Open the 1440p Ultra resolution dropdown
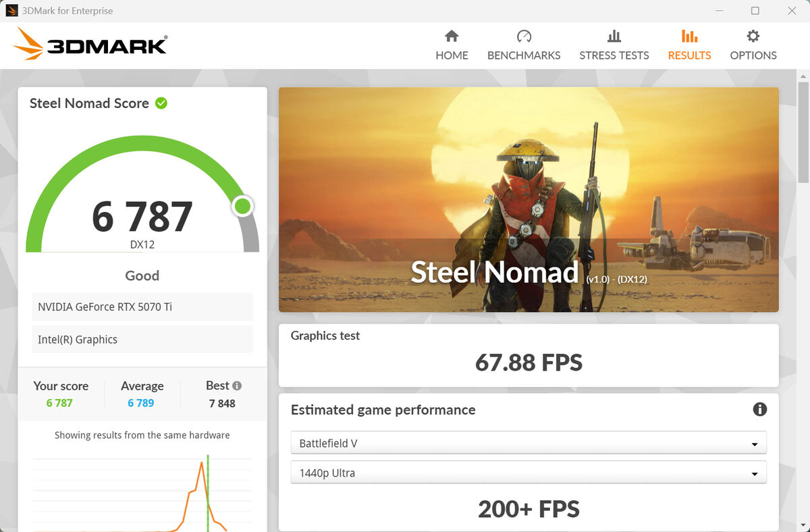 pos(529,473)
